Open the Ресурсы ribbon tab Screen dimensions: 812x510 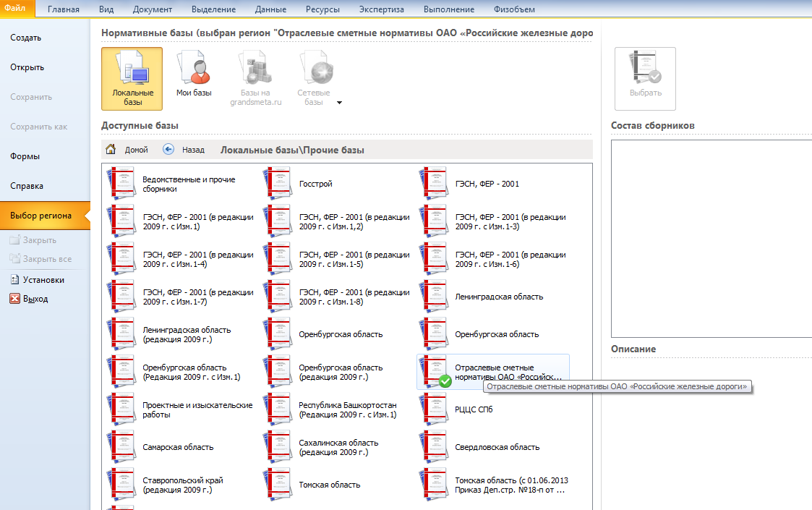(x=322, y=9)
